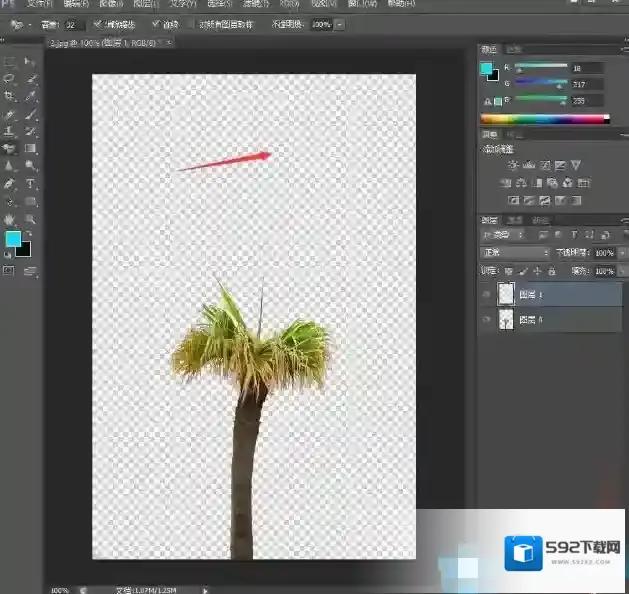Select the Zoom tool in toolbox

pyautogui.click(x=30, y=219)
